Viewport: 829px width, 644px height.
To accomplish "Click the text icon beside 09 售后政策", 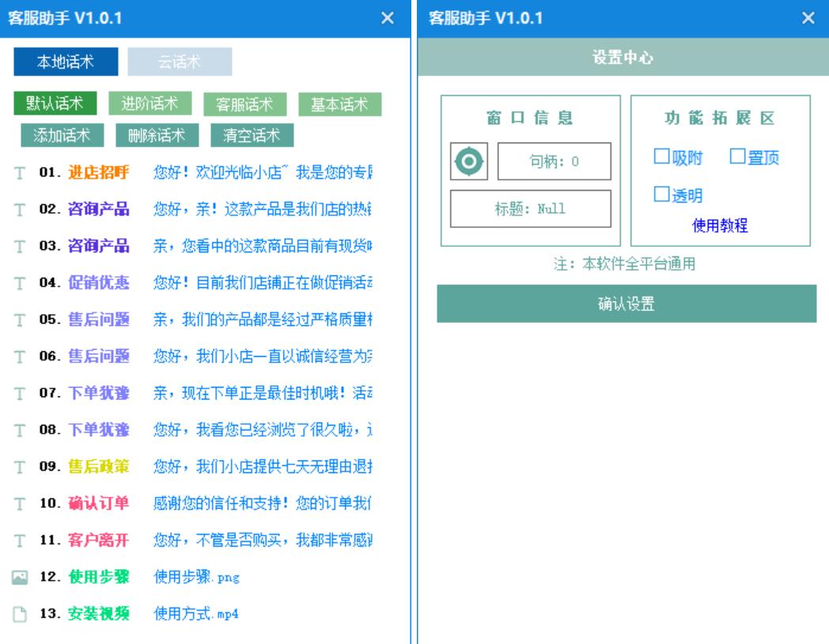I will pos(20,468).
